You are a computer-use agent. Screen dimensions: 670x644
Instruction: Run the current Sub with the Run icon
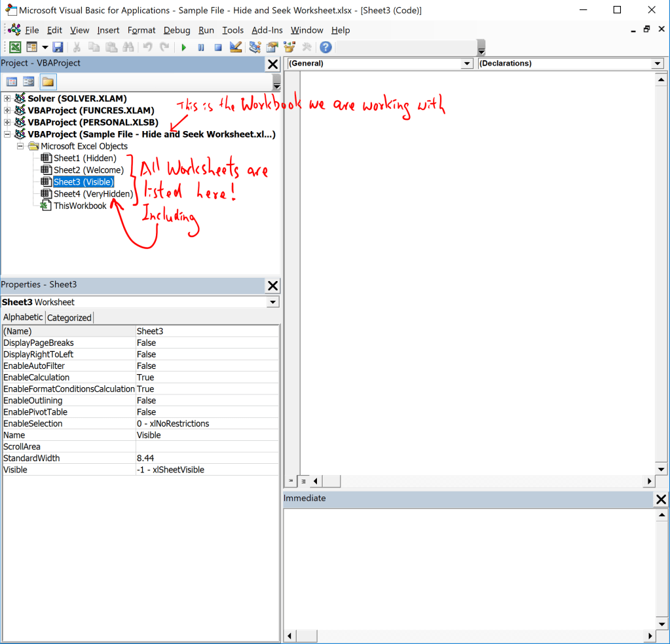point(183,47)
